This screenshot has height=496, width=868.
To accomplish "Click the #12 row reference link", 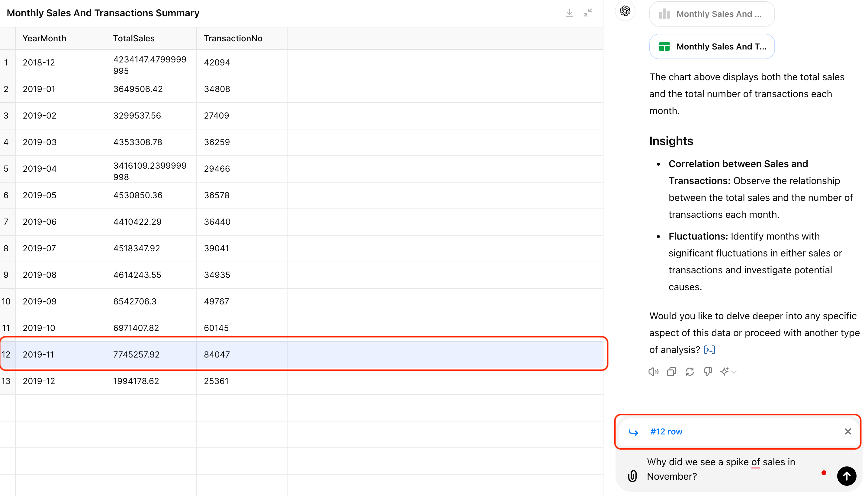I will pos(666,432).
